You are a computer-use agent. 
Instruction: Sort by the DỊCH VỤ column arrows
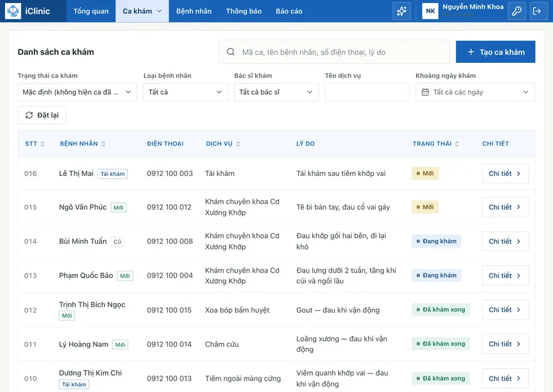[x=238, y=144]
